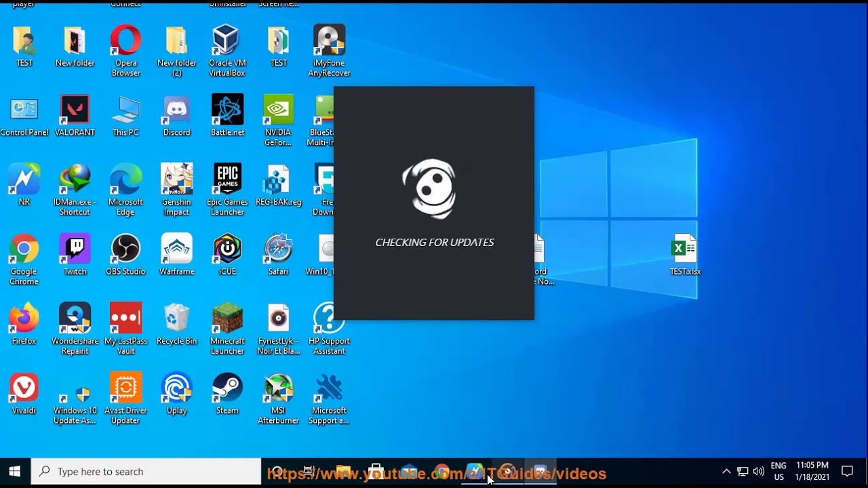Select the TEST.xlsx Excel file
868x488 pixels.
coord(685,255)
